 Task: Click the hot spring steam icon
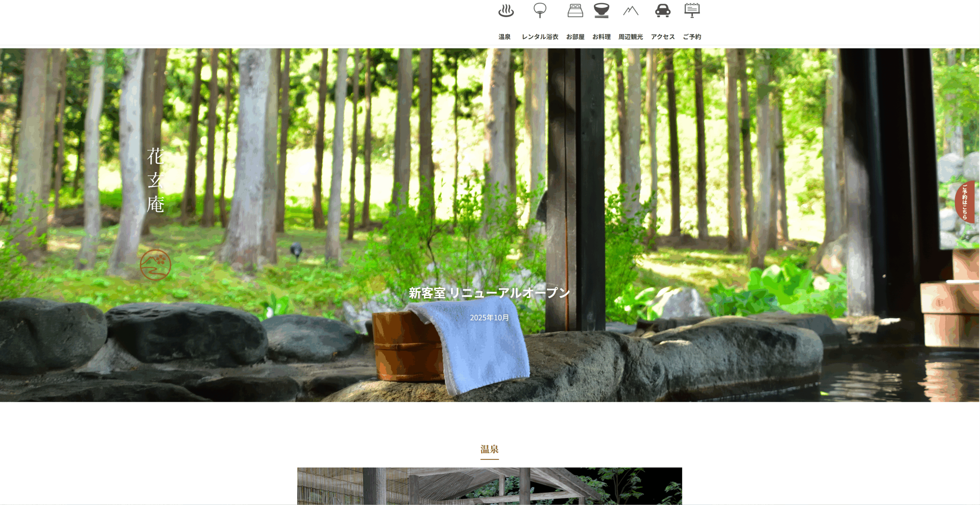coord(506,11)
